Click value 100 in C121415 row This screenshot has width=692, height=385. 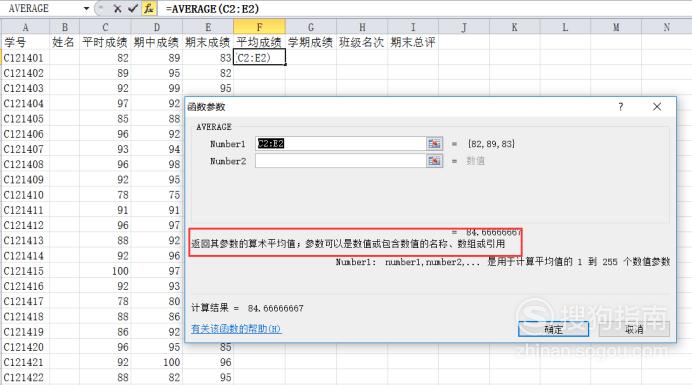coord(120,271)
